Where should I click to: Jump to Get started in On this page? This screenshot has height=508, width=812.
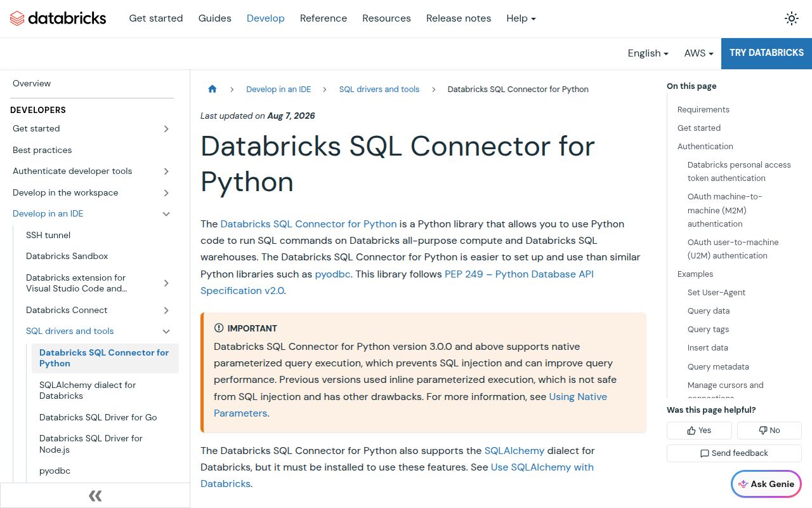coord(698,128)
